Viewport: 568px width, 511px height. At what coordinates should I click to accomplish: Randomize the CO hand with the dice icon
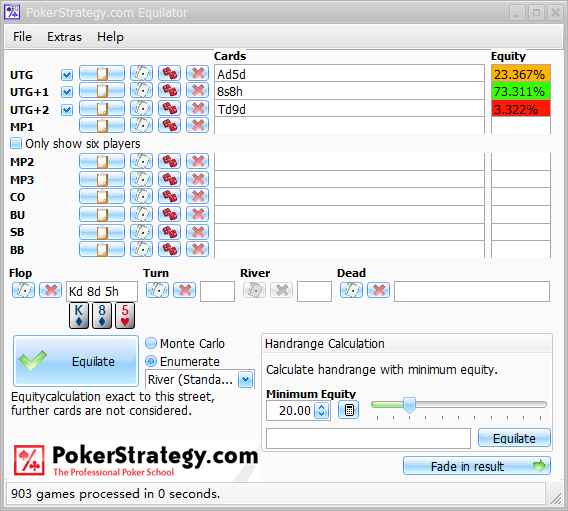point(169,196)
